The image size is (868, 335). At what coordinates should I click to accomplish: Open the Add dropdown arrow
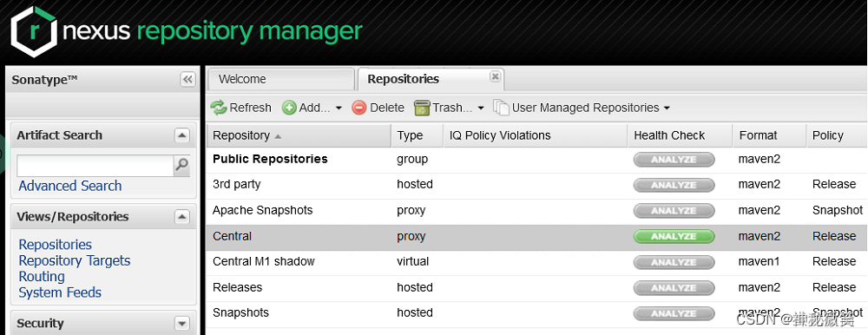tap(339, 108)
